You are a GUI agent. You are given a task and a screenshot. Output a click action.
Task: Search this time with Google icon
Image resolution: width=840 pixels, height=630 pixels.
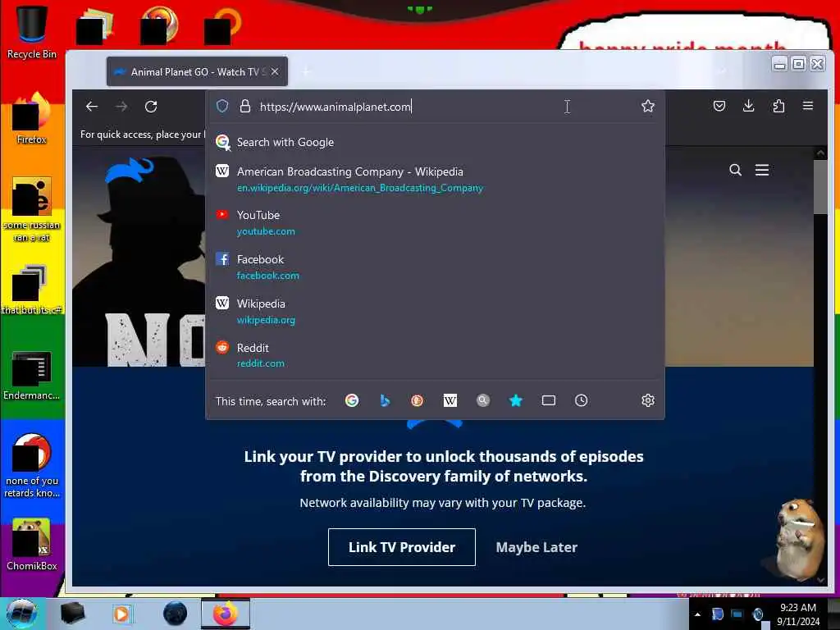coord(352,400)
